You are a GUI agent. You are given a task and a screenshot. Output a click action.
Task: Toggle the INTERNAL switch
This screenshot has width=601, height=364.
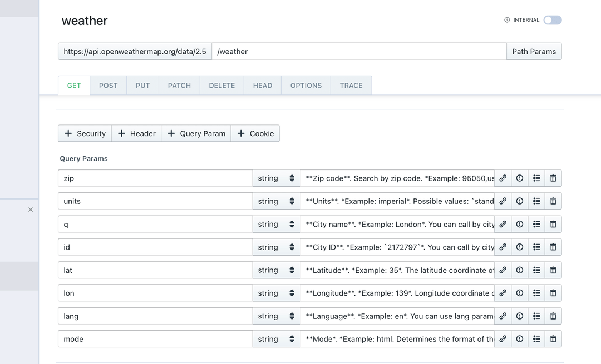(553, 20)
